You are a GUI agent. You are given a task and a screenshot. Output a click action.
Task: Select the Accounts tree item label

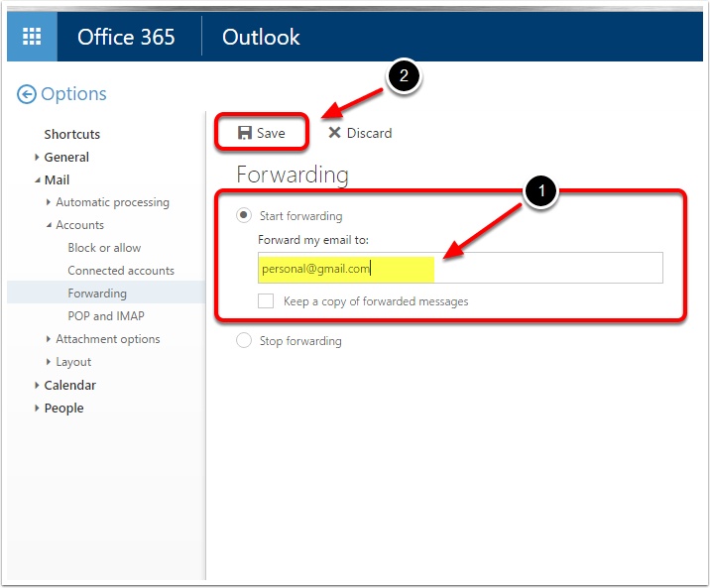[x=79, y=225]
